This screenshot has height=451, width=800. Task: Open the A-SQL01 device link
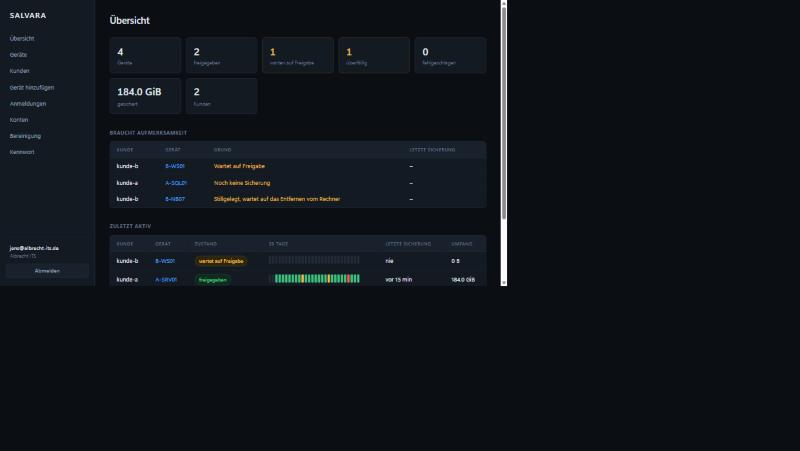pos(176,183)
